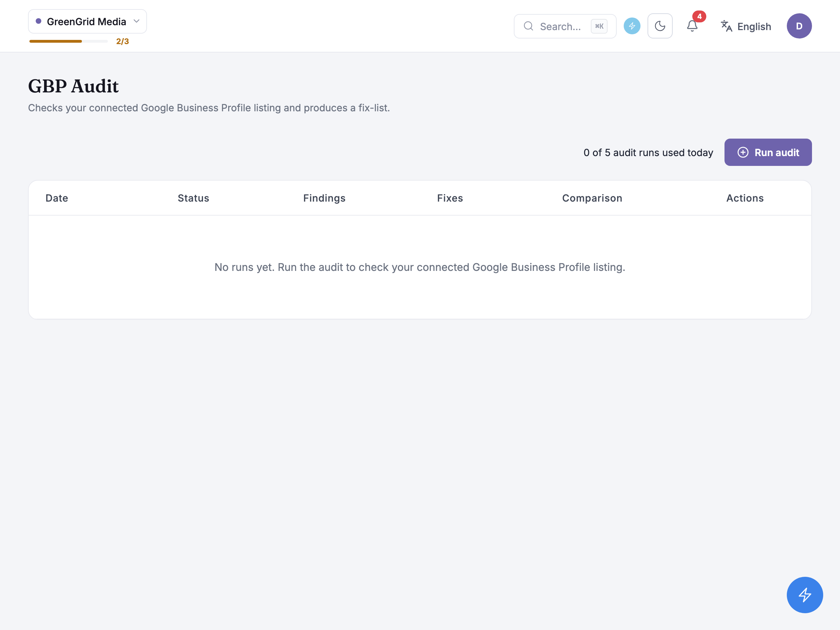
Task: Click the Actions column header
Action: [x=745, y=198]
